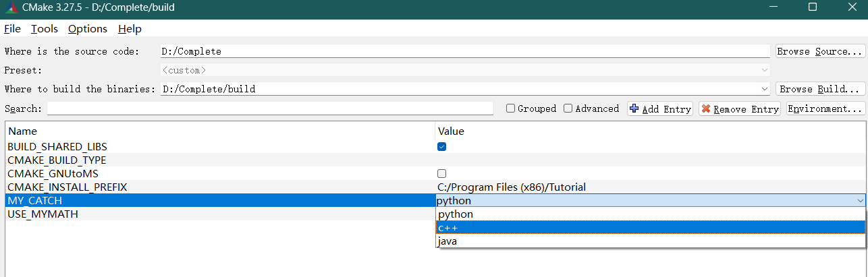Toggle the CMAKE_GNUtoMS checkbox
868x277 pixels.
[442, 173]
